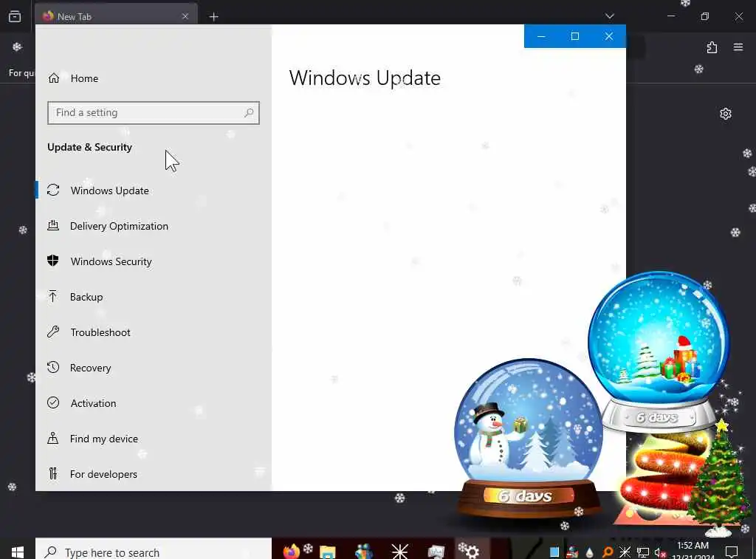Click the Backup upward arrow icon

pos(53,296)
